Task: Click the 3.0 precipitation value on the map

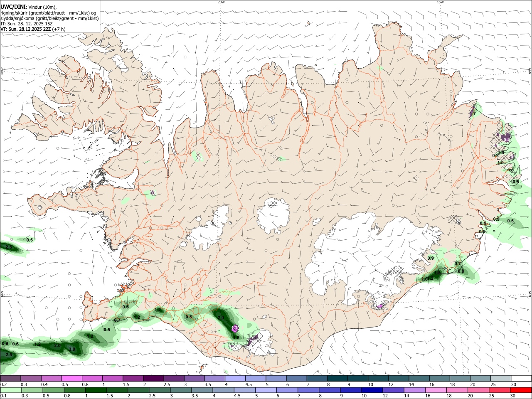Action: (x=71, y=349)
